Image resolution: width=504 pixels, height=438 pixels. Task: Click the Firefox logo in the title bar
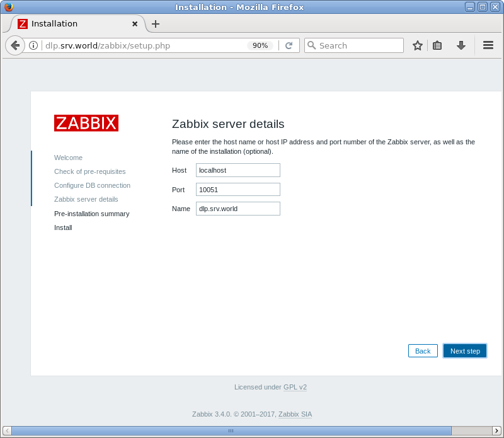[x=9, y=7]
